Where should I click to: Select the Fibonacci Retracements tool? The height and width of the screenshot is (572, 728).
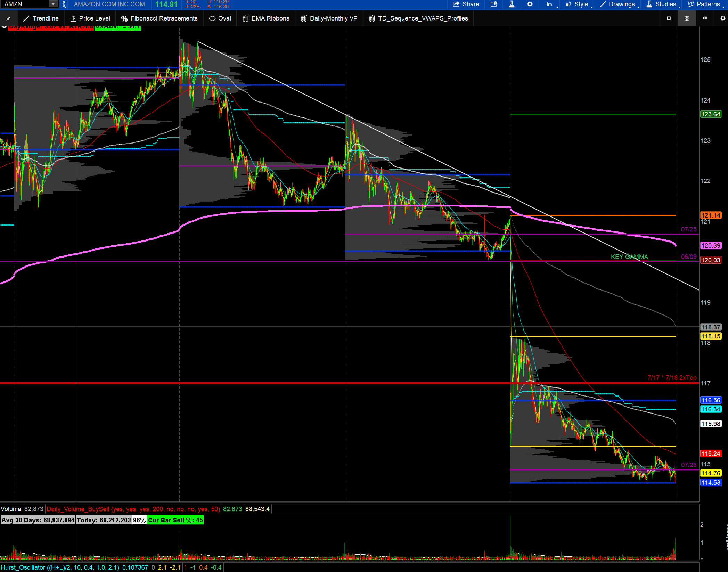[x=159, y=18]
